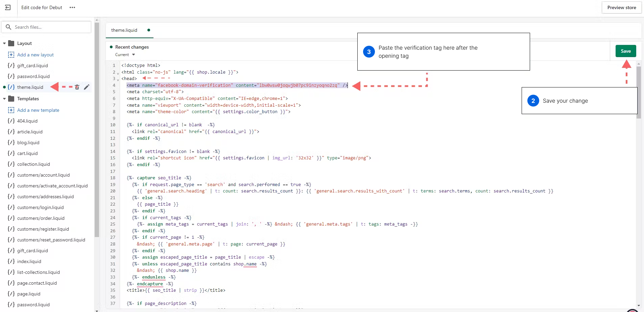Click the file icon beside customers/account.liquid
The height and width of the screenshot is (312, 644).
click(x=11, y=175)
